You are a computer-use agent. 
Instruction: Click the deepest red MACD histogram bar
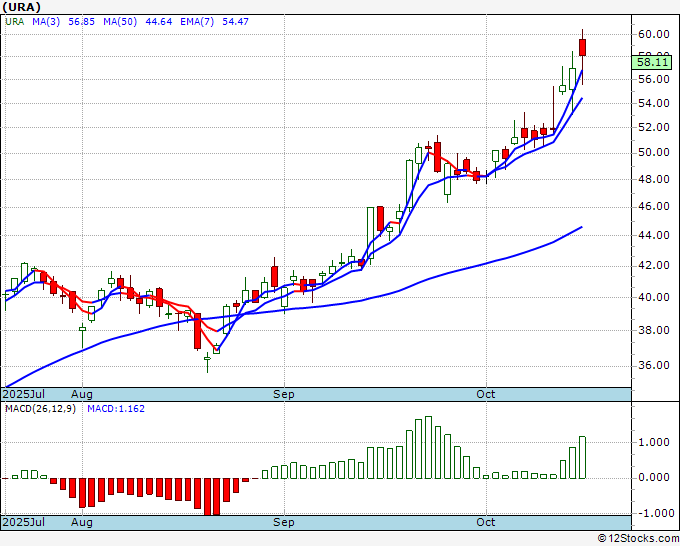pos(207,497)
